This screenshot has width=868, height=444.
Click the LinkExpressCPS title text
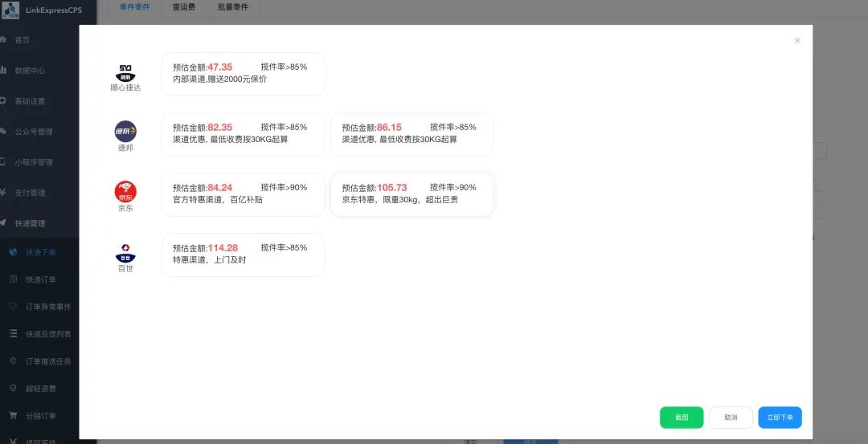(54, 10)
